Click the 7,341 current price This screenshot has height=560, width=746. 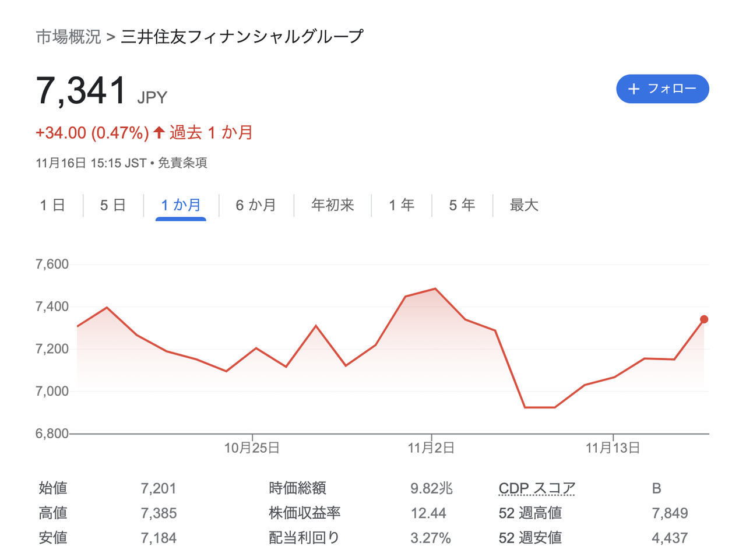(x=82, y=91)
